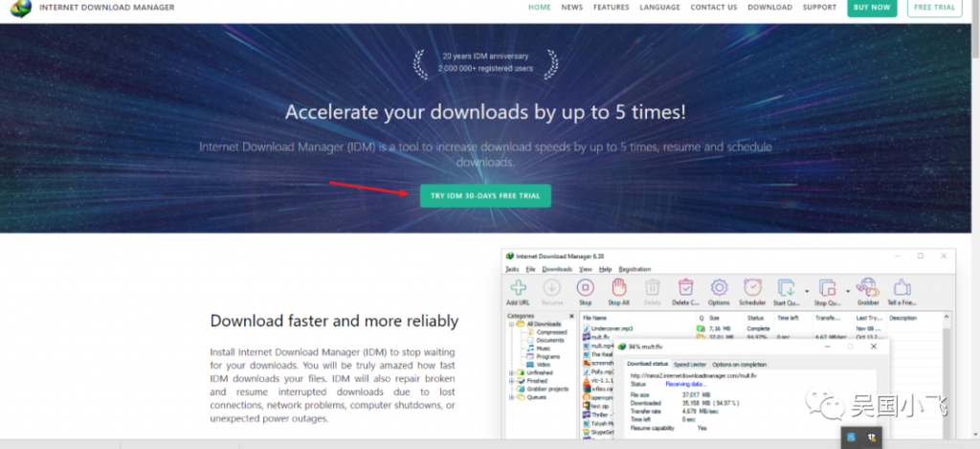980x449 pixels.
Task: Click the green BUY NOW button
Action: click(872, 8)
